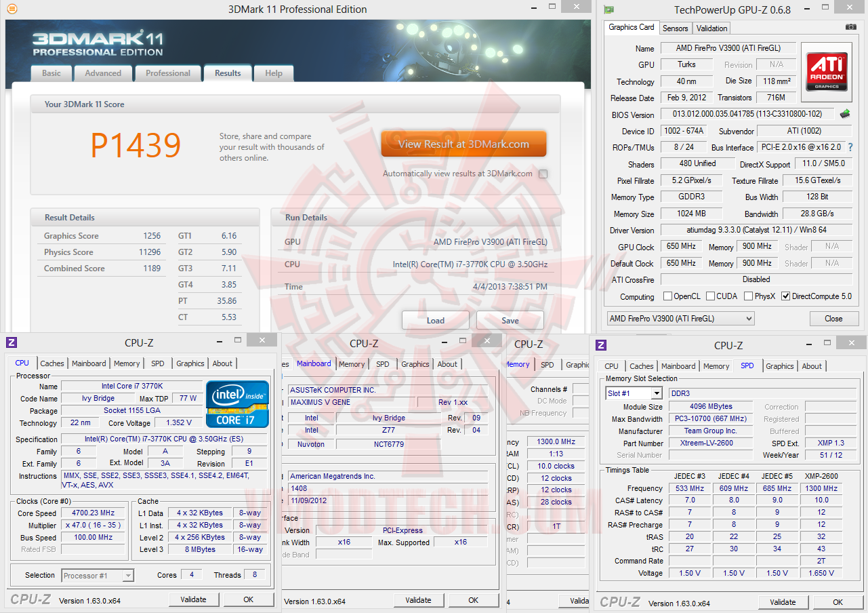Viewport: 868px width, 613px height.
Task: Open Graphics tab in the CPU-Z CPU-tab window
Action: click(x=190, y=363)
